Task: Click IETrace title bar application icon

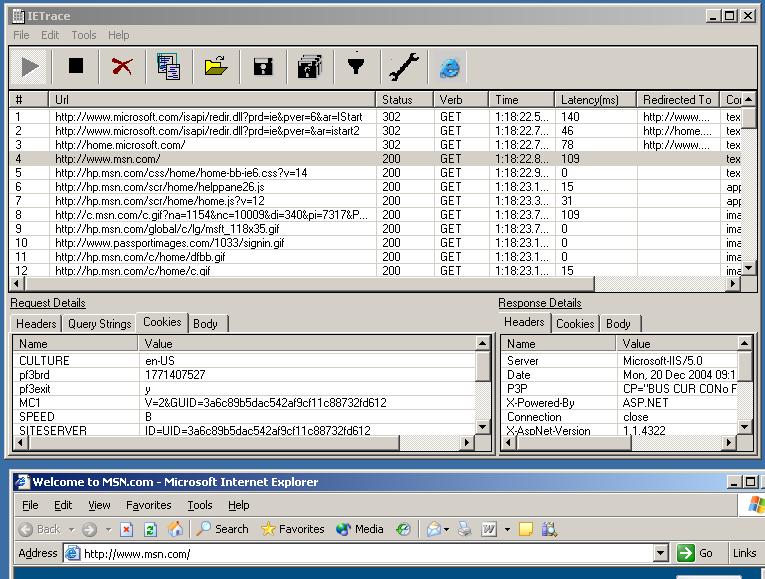Action: click(18, 16)
